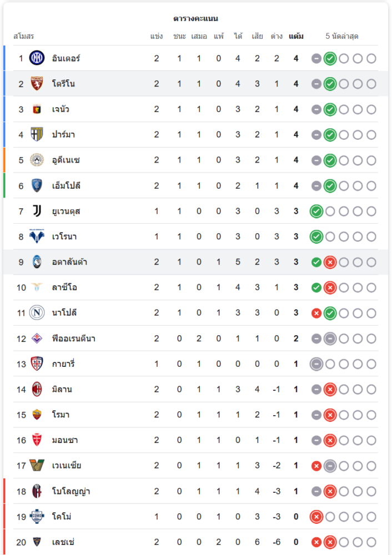The height and width of the screenshot is (555, 392).
Task: Click the Como club crest icon
Action: [37, 517]
